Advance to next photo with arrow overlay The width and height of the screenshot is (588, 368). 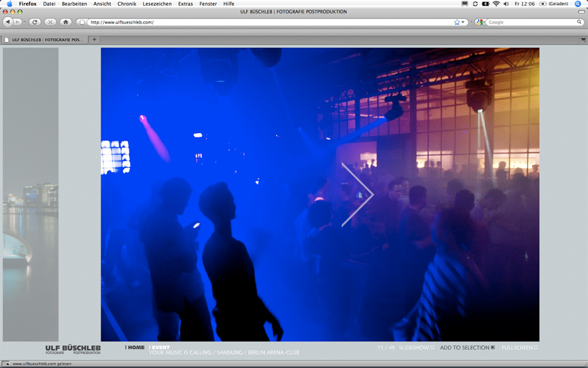tap(357, 195)
